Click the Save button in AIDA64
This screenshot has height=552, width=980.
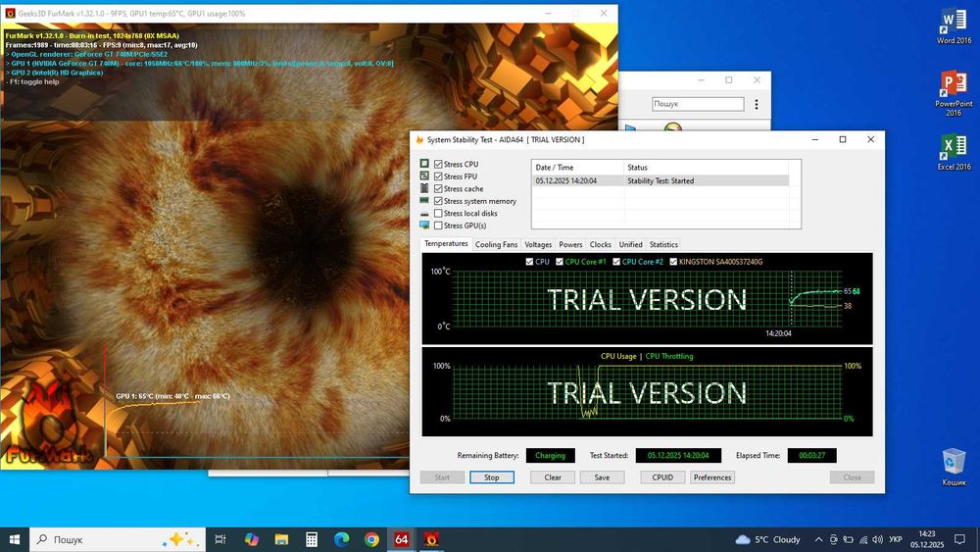[602, 477]
